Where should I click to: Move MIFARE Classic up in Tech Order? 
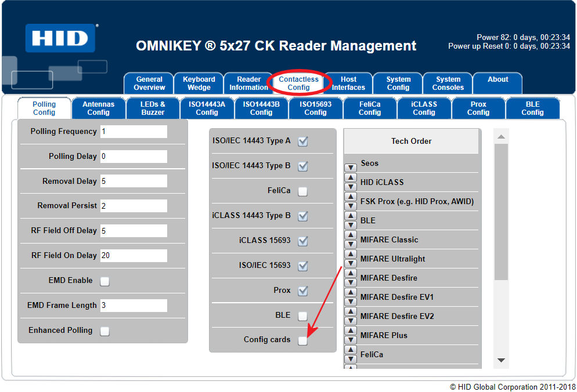point(351,235)
